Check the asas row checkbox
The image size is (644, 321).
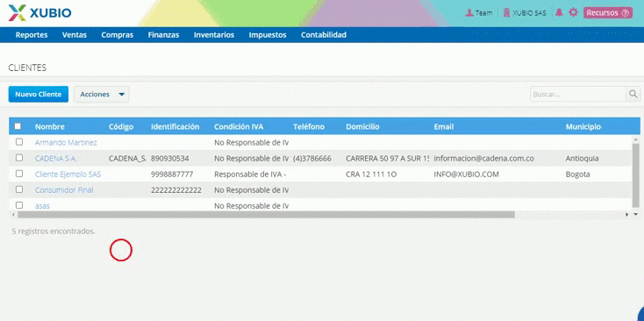point(19,205)
